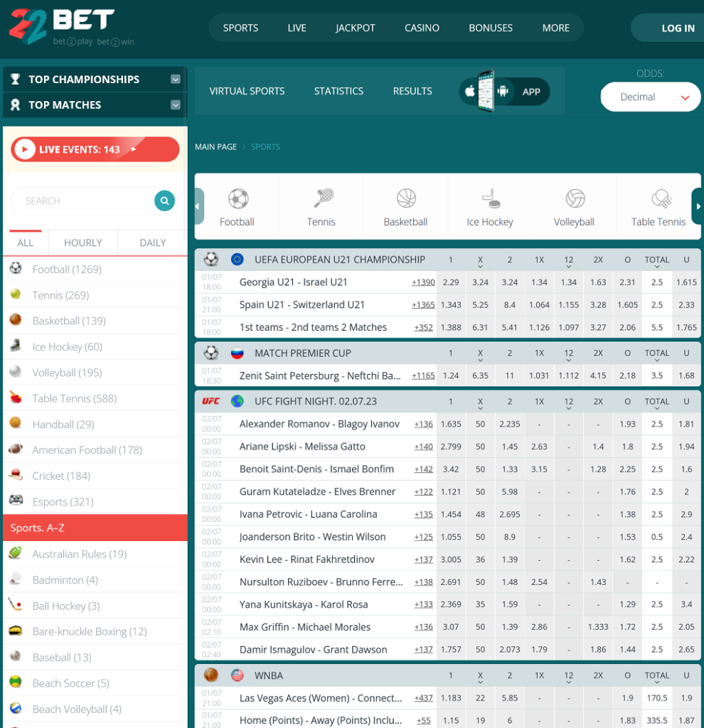
Task: Expand TOTAL column dropdown in UEFA U21 header
Action: coord(656,267)
